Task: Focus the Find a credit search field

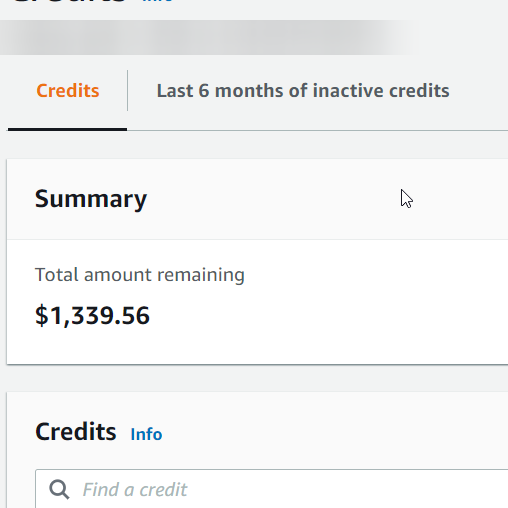Action: pyautogui.click(x=272, y=489)
